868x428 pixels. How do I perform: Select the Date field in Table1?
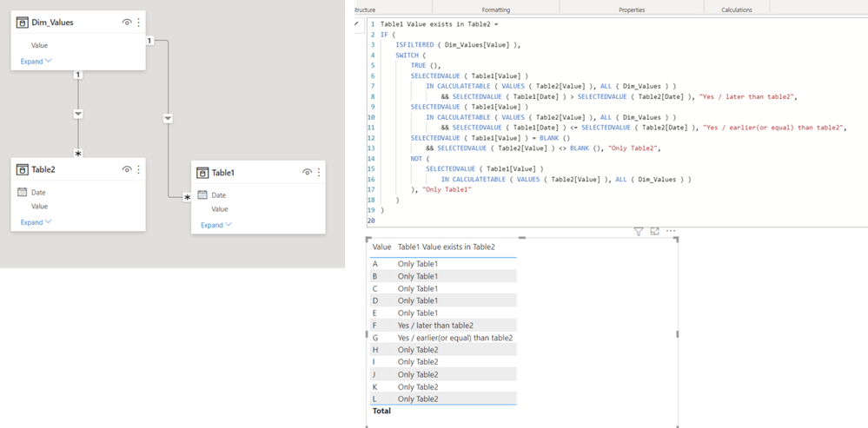[x=219, y=195]
